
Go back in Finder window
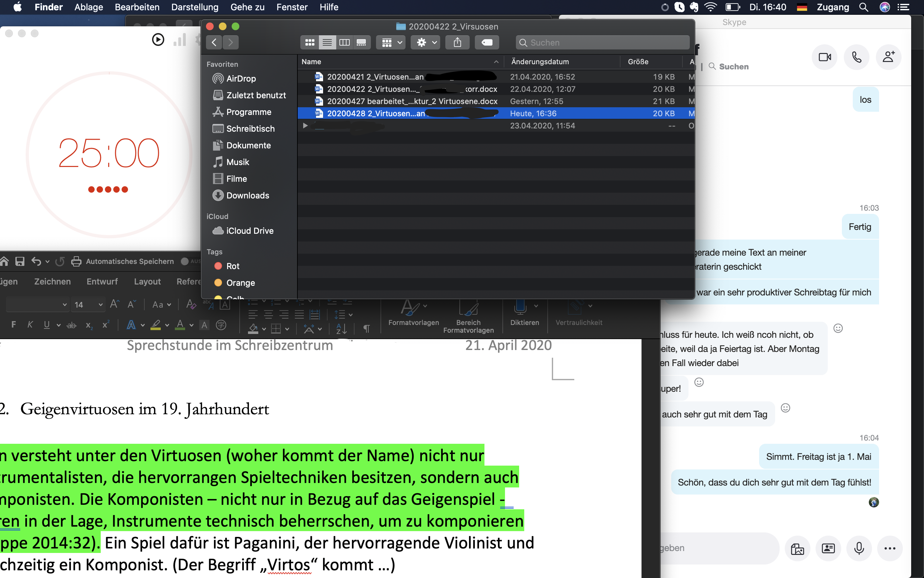coord(214,42)
